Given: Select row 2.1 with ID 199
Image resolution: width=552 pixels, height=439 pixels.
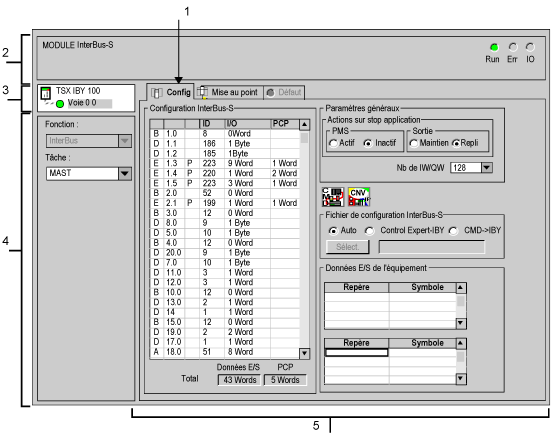Looking at the screenshot, I should (225, 203).
